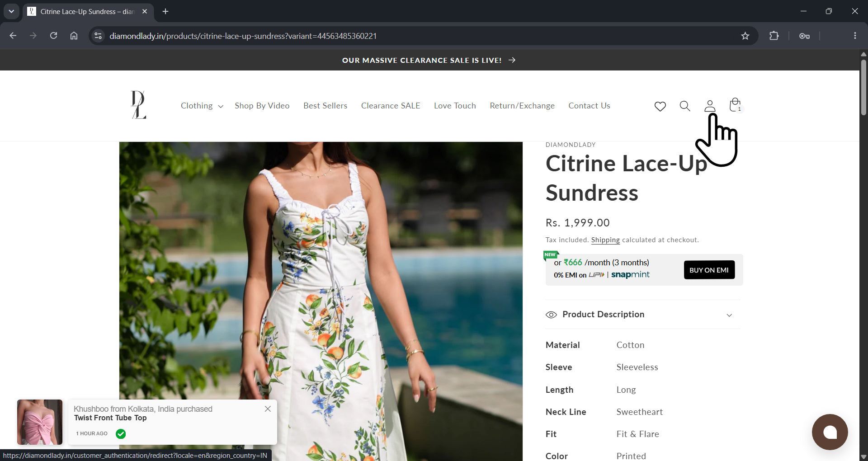Open the search magnifier icon
868x461 pixels.
click(x=685, y=106)
